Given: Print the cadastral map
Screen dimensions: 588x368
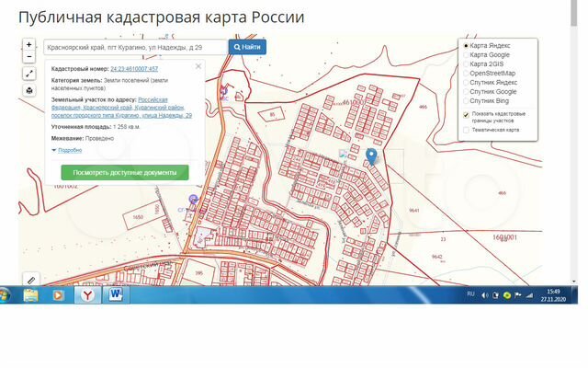Looking at the screenshot, I should (28, 90).
